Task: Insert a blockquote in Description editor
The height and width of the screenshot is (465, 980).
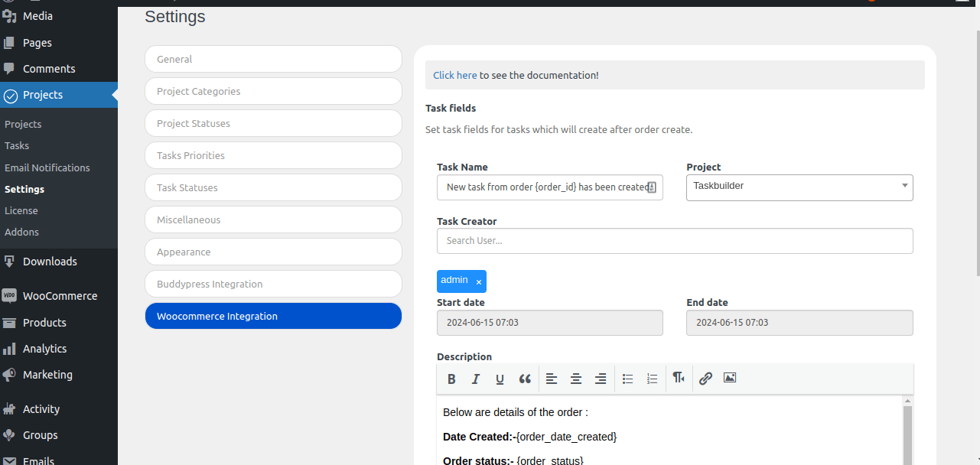Action: (x=525, y=379)
